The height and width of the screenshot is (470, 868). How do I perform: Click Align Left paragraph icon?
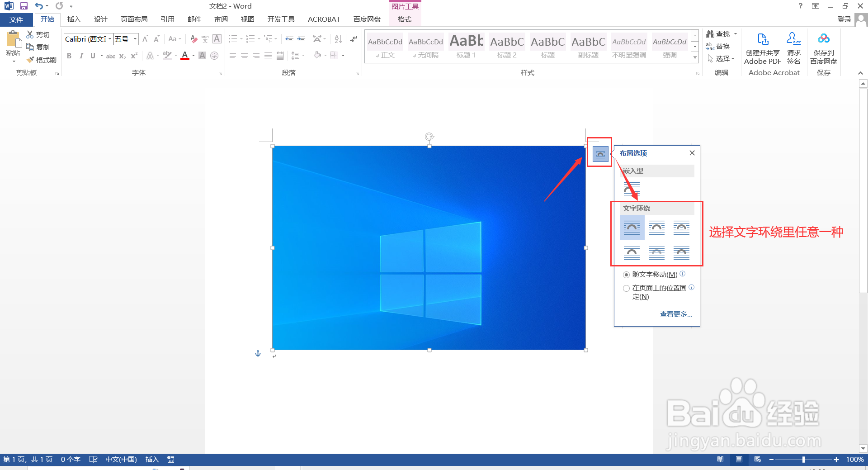pos(232,56)
